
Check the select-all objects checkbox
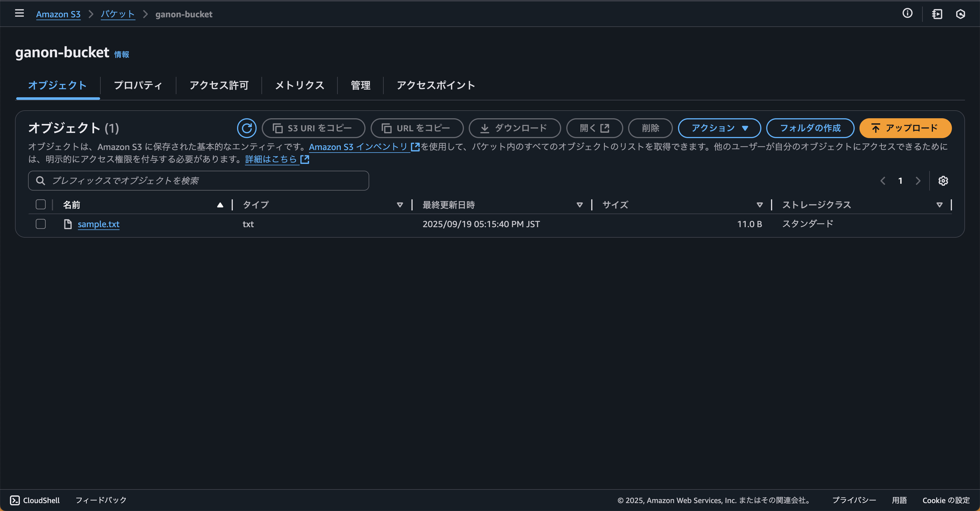(x=41, y=205)
